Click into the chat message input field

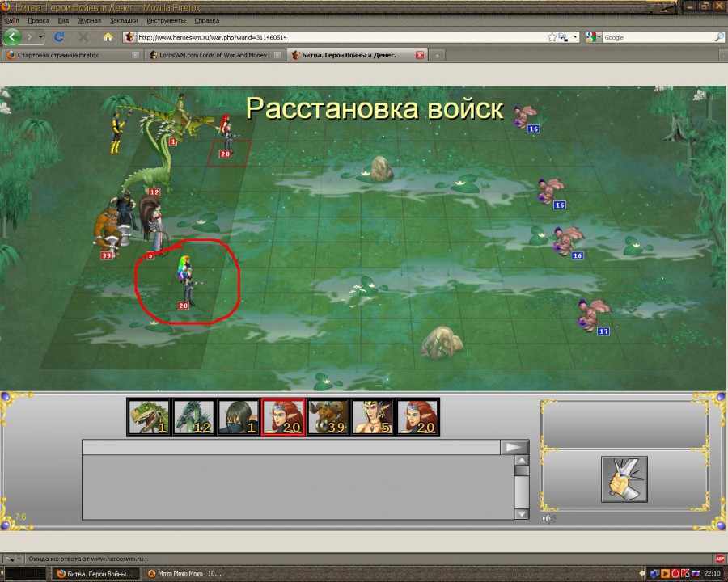291,447
